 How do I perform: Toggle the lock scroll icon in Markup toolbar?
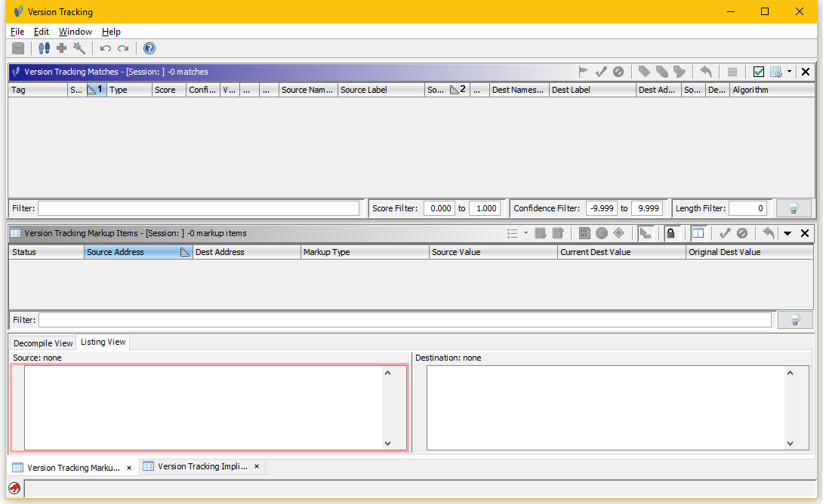670,233
